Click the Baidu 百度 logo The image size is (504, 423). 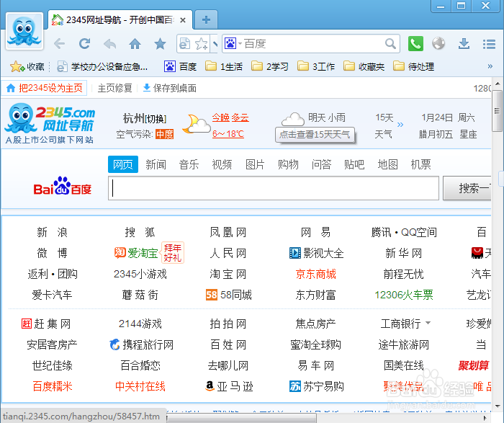click(63, 186)
